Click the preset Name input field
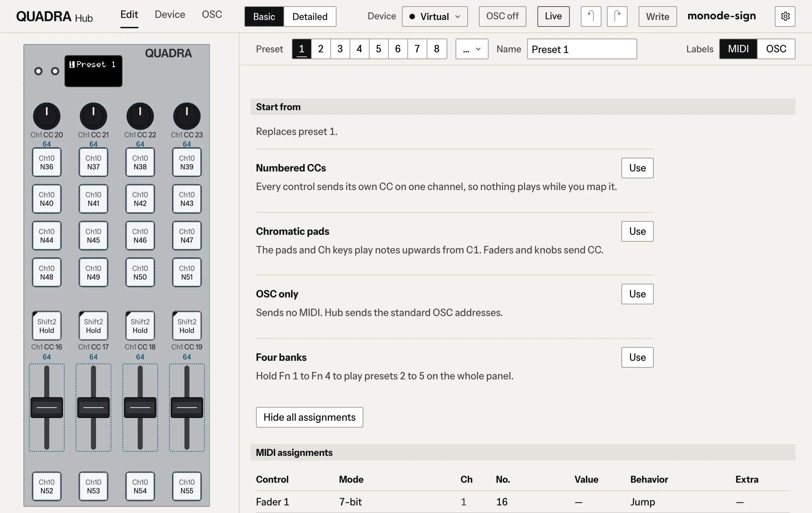The image size is (812, 513). [582, 49]
